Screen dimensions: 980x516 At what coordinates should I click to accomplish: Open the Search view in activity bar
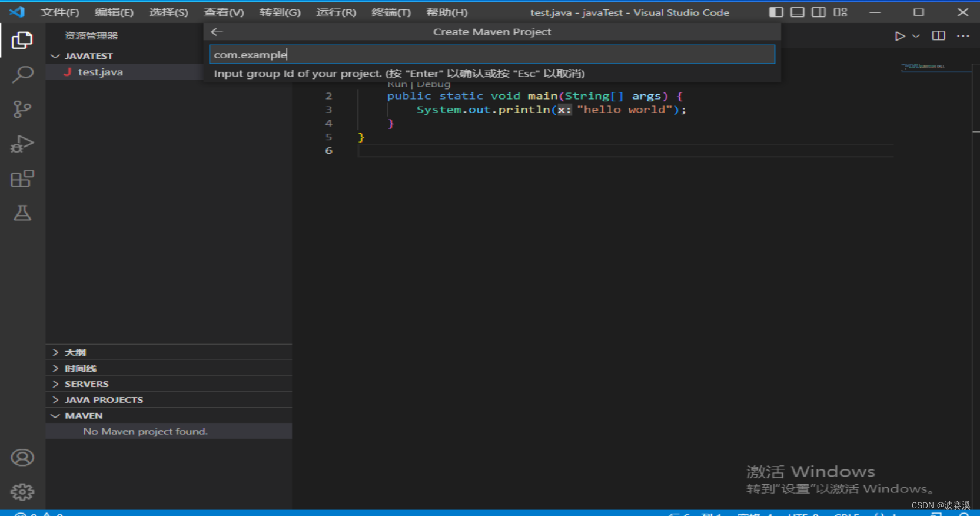pos(22,74)
